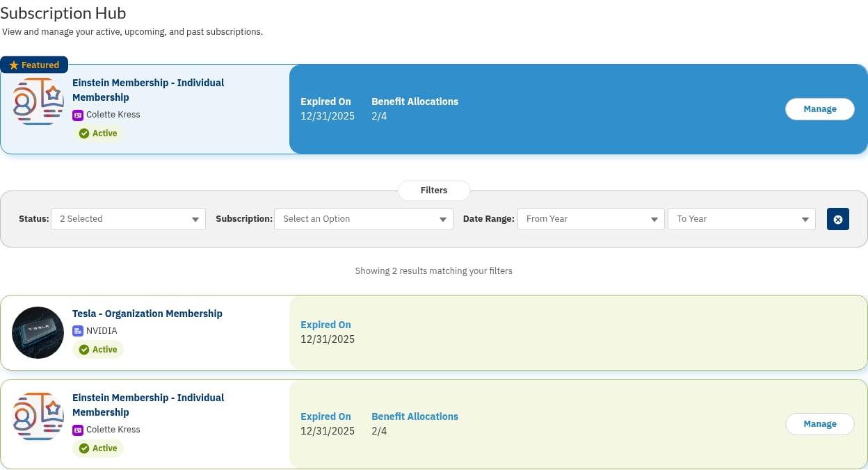Click Colette Kress in the bottom card

[x=113, y=430]
